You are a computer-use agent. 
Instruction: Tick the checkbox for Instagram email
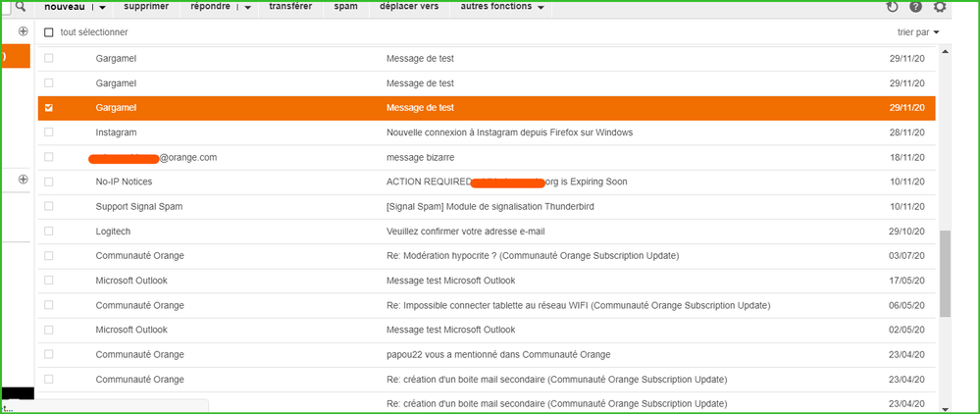point(49,132)
